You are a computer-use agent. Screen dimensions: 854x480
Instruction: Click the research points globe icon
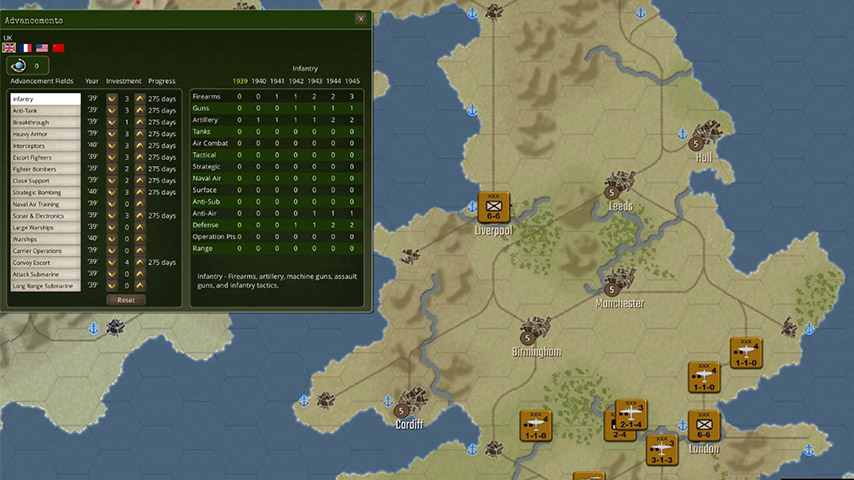[18, 65]
